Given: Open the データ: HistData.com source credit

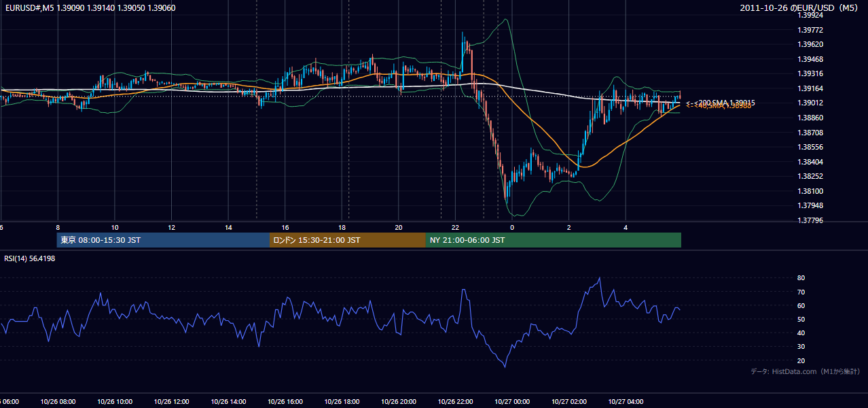Looking at the screenshot, I should click(x=806, y=371).
